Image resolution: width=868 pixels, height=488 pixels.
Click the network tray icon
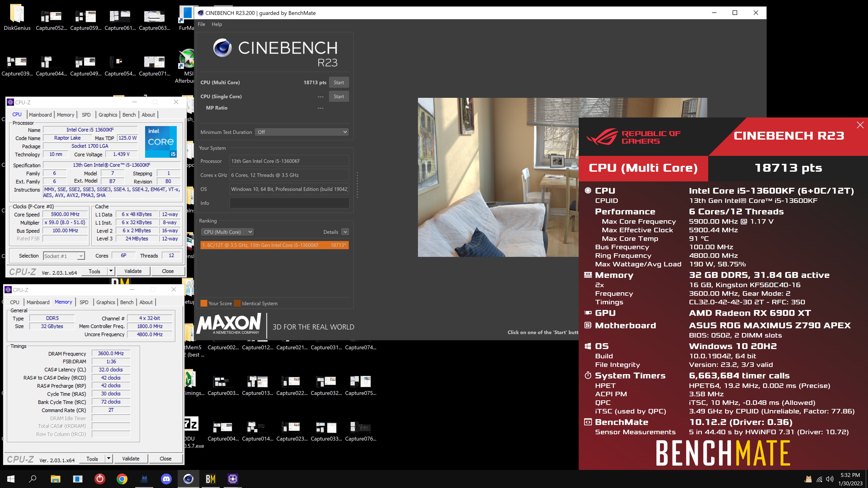[x=819, y=479]
